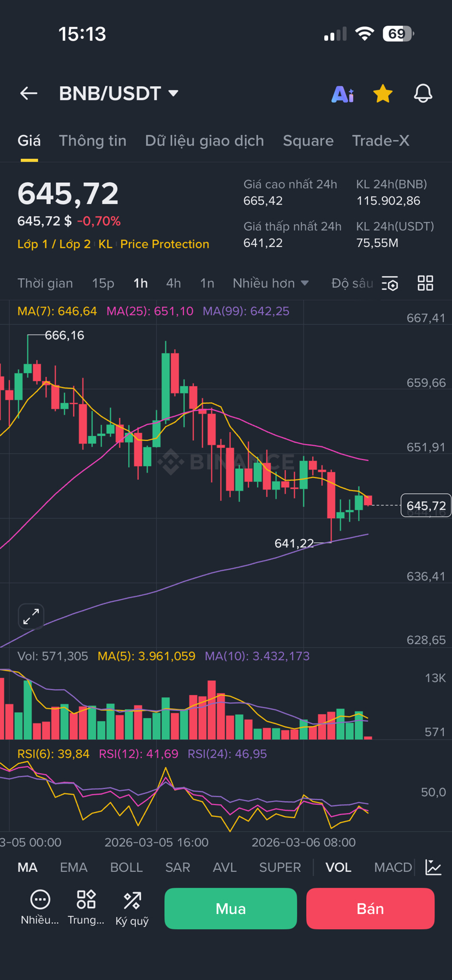This screenshot has height=980, width=452.
Task: Select the VOL sub-indicator
Action: tap(338, 868)
